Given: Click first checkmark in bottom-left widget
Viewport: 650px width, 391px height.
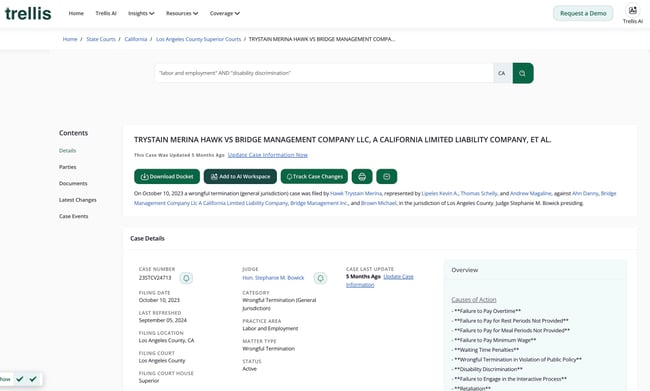Looking at the screenshot, I should coord(19,379).
